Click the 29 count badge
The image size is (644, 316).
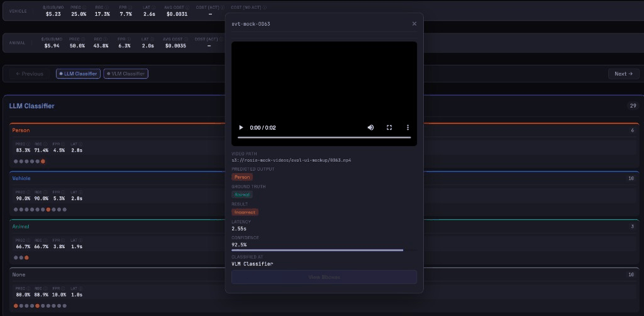[633, 106]
